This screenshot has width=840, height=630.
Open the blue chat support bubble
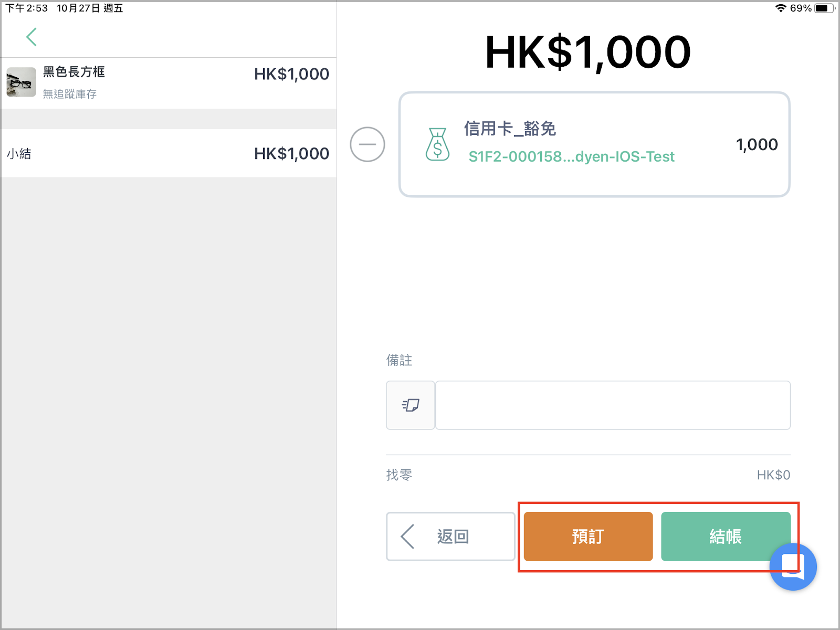pyautogui.click(x=793, y=567)
